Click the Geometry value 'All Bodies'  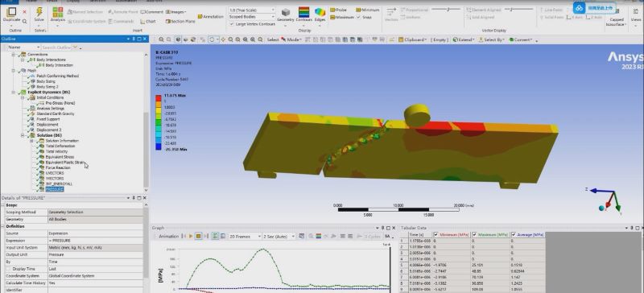coord(95,219)
